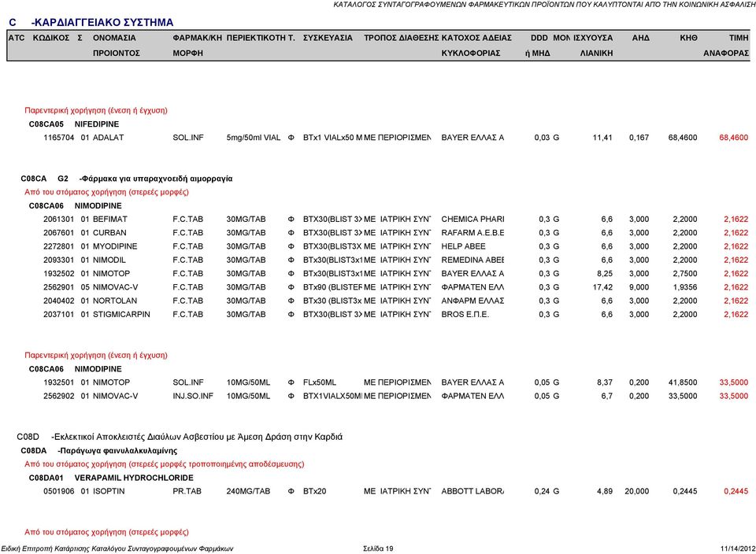Click holder RAFARM A.E.B.E in CURBAN row

[x=472, y=232]
